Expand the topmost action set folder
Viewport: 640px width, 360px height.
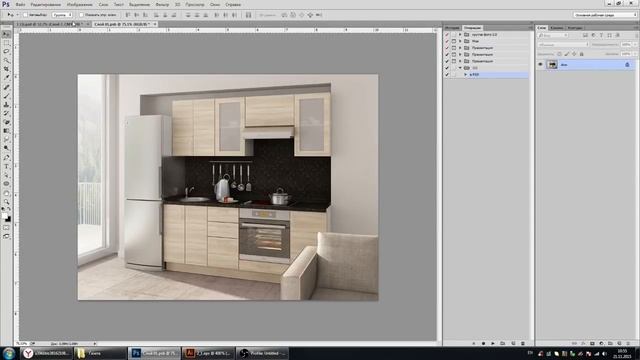tap(460, 35)
